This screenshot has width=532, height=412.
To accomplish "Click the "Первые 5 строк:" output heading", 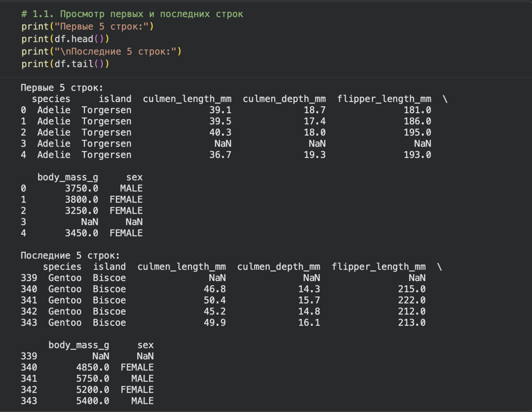I will [62, 88].
